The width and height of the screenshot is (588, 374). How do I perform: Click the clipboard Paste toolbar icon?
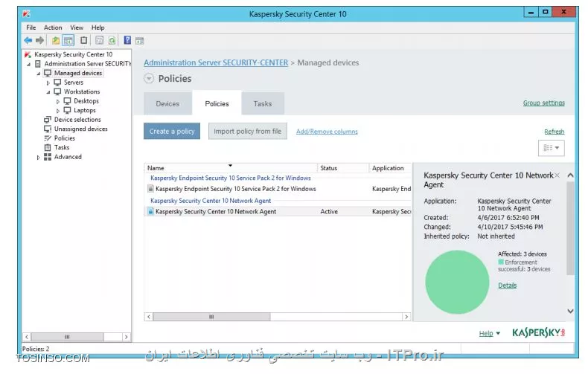[x=84, y=40]
